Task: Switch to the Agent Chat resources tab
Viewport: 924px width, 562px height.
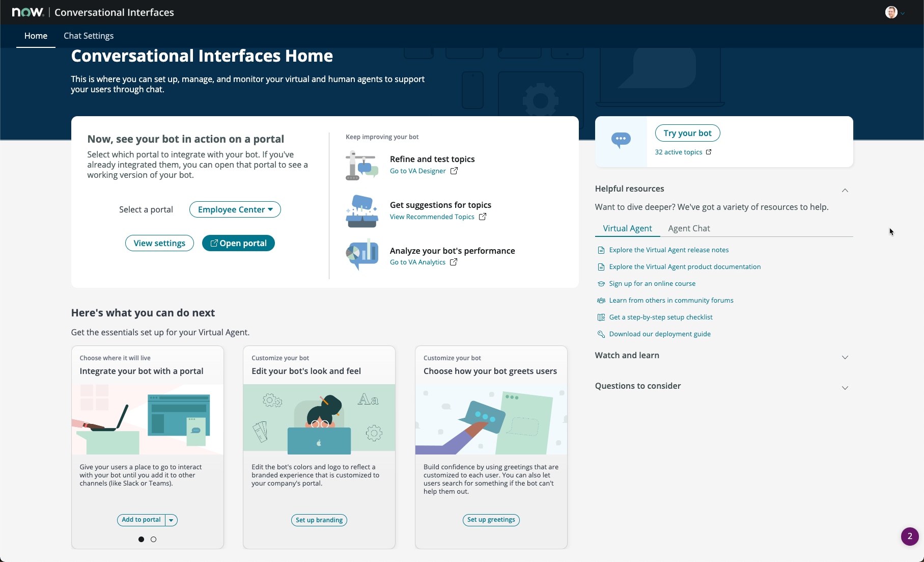Action: tap(689, 228)
